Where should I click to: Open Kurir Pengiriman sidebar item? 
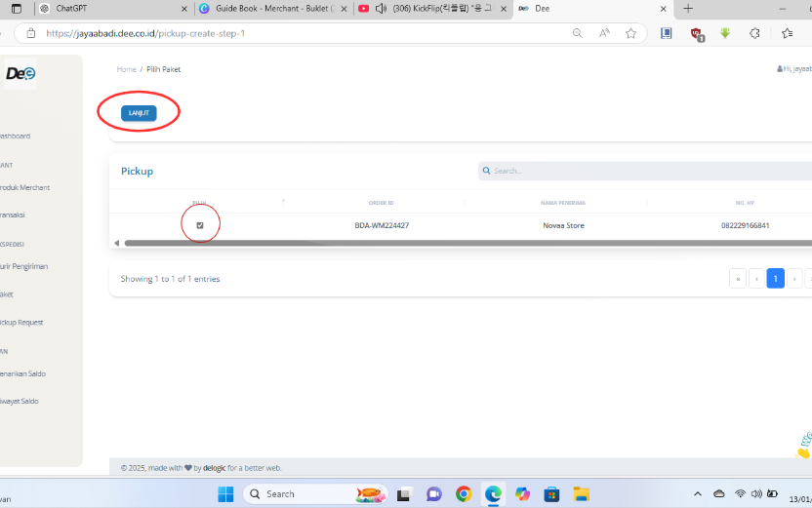(x=23, y=266)
